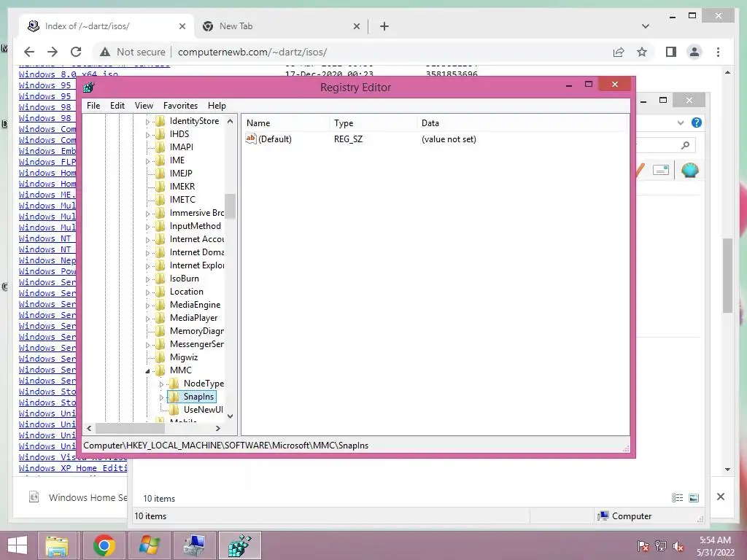Expand the IsoBurn key

point(147,279)
